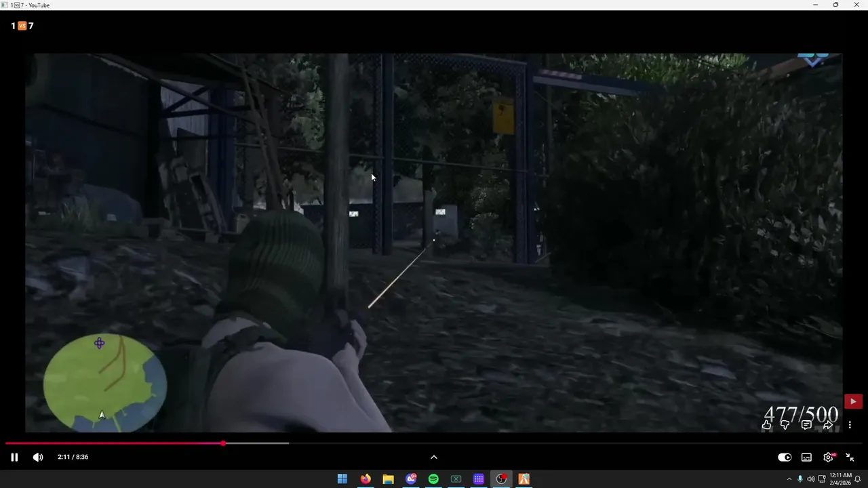Open more actions three-dot menu

850,425
